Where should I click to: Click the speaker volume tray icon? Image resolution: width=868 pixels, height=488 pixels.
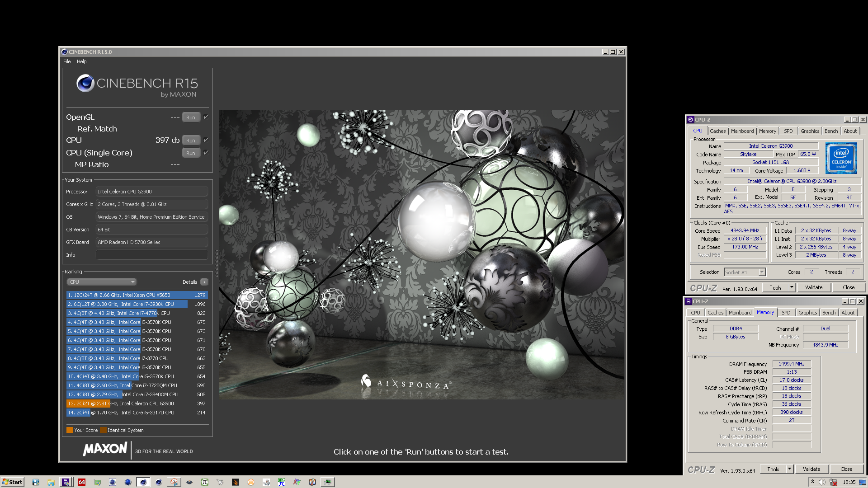822,482
